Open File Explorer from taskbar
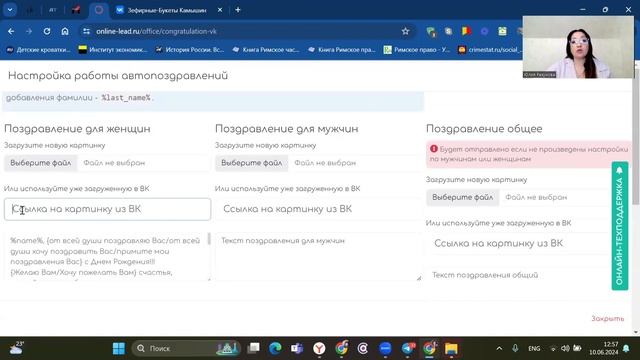Screen dimensions: 640x360 [451, 349]
